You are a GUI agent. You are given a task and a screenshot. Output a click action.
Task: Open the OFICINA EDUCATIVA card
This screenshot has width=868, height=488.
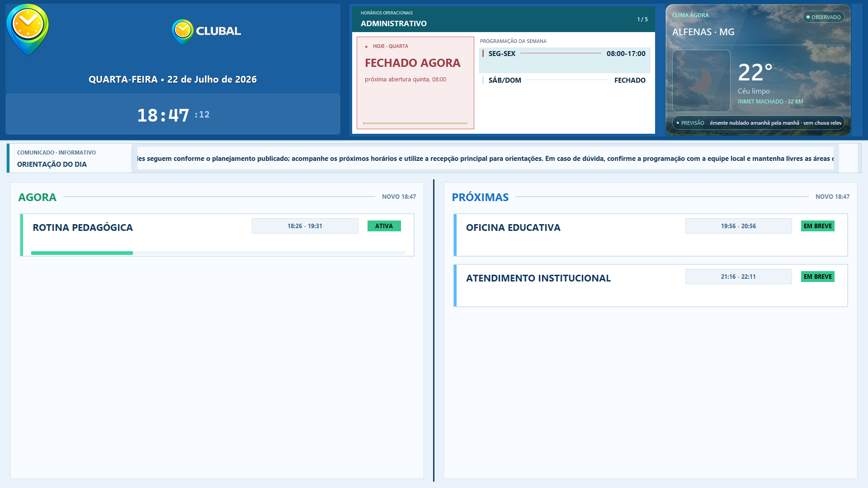coord(651,235)
